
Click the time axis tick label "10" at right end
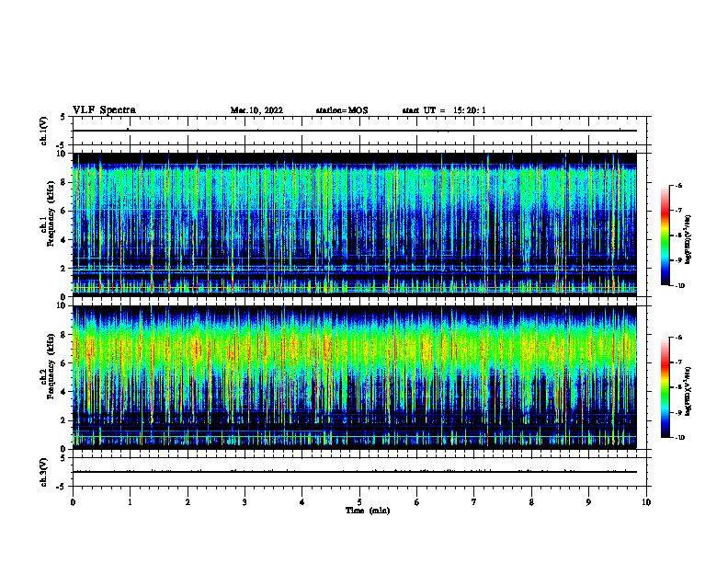tap(646, 502)
